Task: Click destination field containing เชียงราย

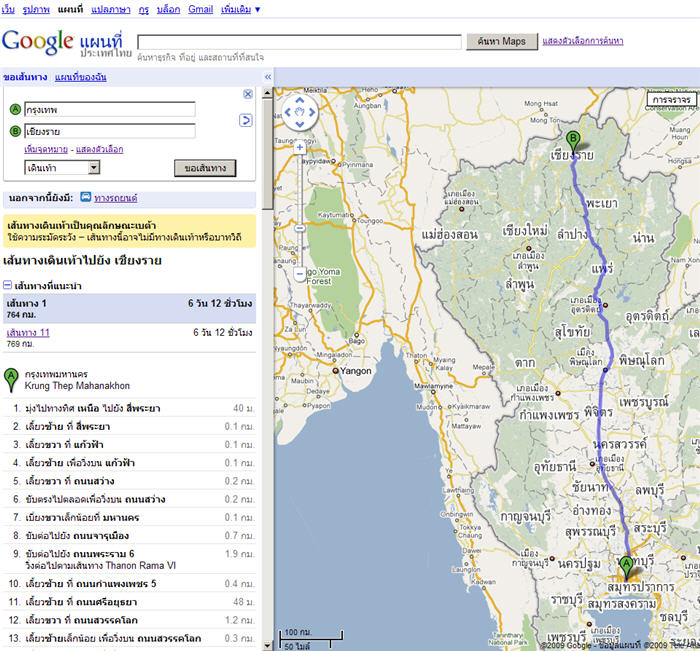Action: coord(110,131)
